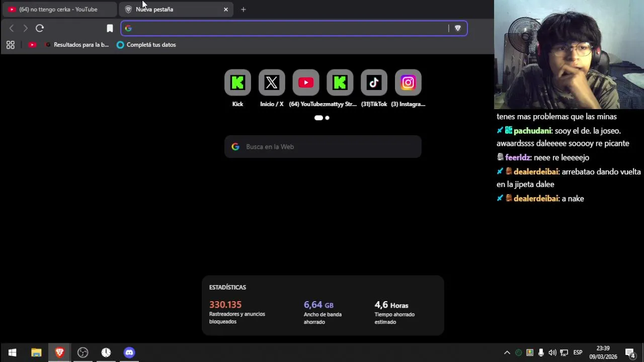The image size is (644, 362).
Task: Click the streamer webcam feed
Action: (569, 54)
